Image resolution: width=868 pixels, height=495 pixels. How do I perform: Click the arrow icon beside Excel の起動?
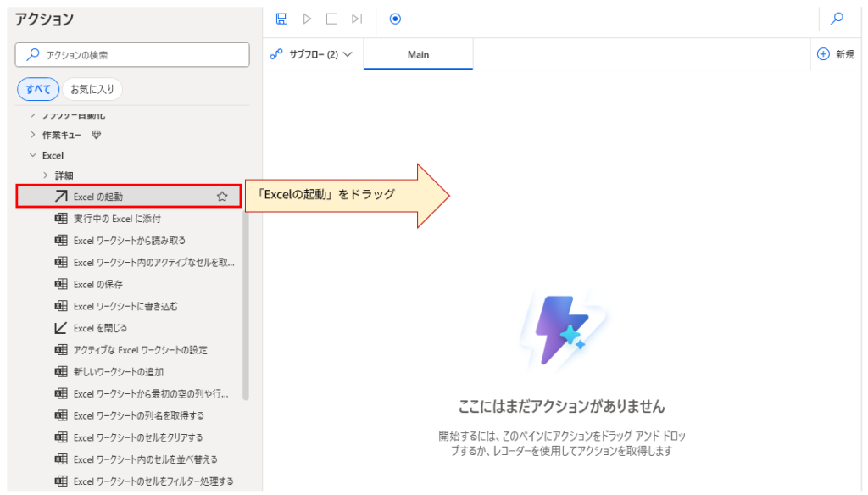(x=59, y=195)
